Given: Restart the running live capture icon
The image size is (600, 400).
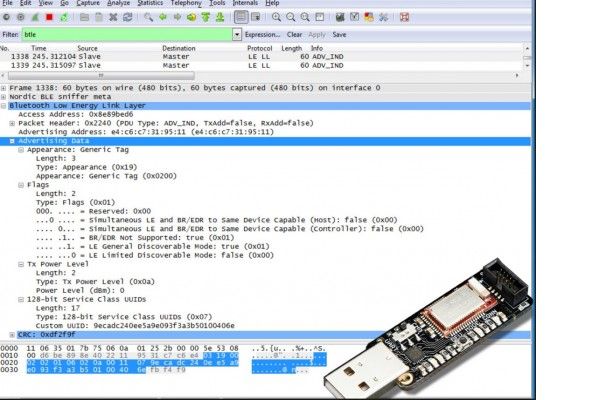Looking at the screenshot, I should point(64,17).
